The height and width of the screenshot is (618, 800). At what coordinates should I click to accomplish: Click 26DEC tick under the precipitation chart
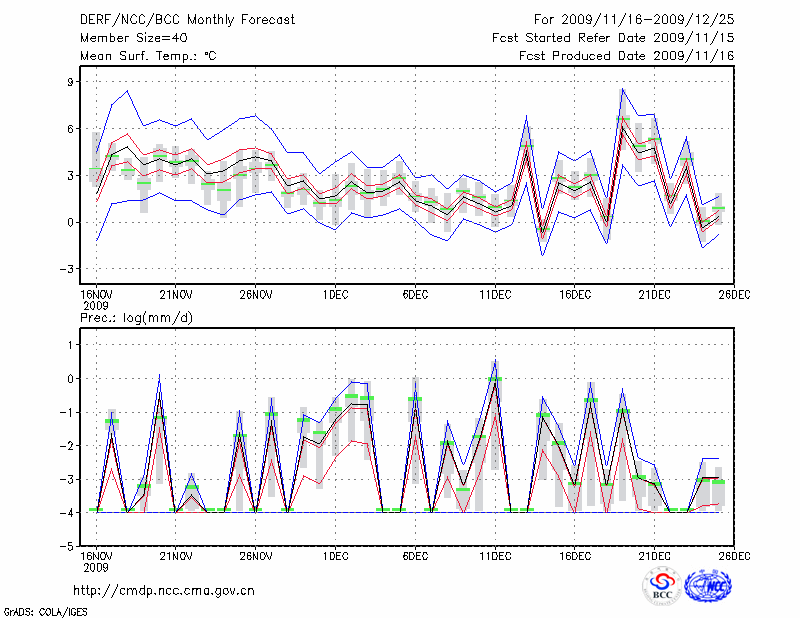(735, 556)
